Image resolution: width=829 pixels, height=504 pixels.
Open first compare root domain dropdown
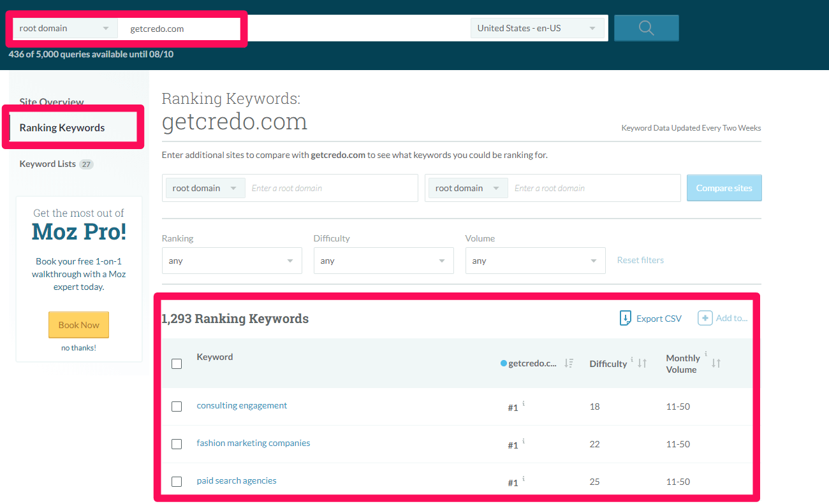tap(205, 188)
